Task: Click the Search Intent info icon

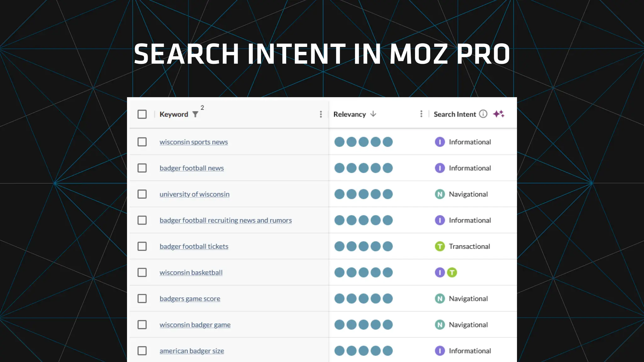Action: 483,114
